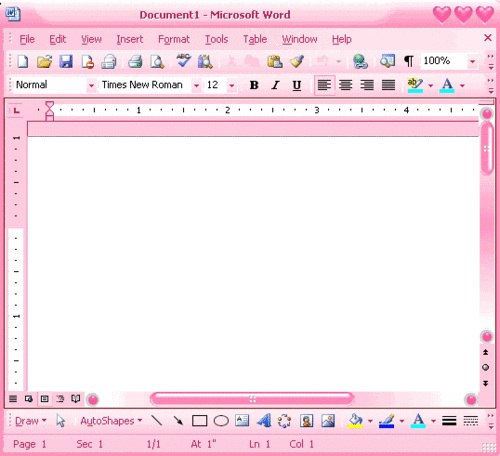
Task: Open the Format menu
Action: pos(174,39)
